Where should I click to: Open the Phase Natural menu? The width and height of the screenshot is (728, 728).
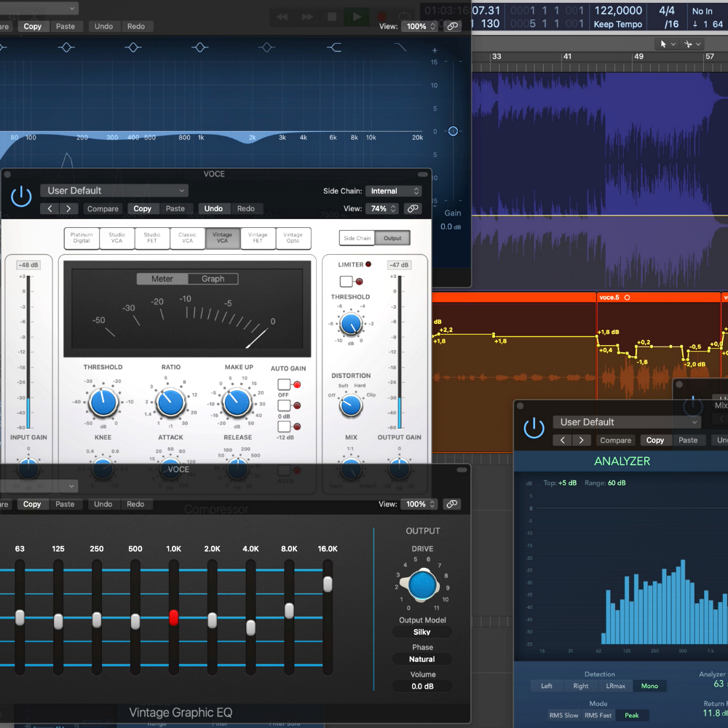tap(422, 660)
